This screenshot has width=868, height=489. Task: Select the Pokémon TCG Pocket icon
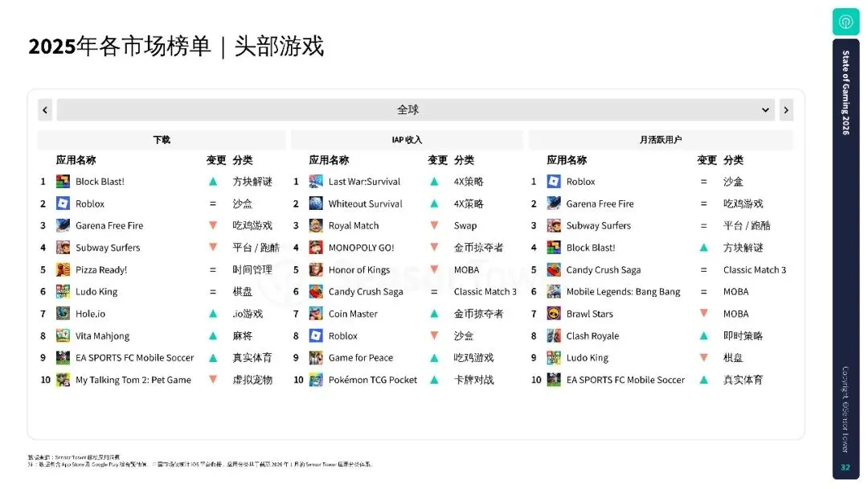point(314,379)
